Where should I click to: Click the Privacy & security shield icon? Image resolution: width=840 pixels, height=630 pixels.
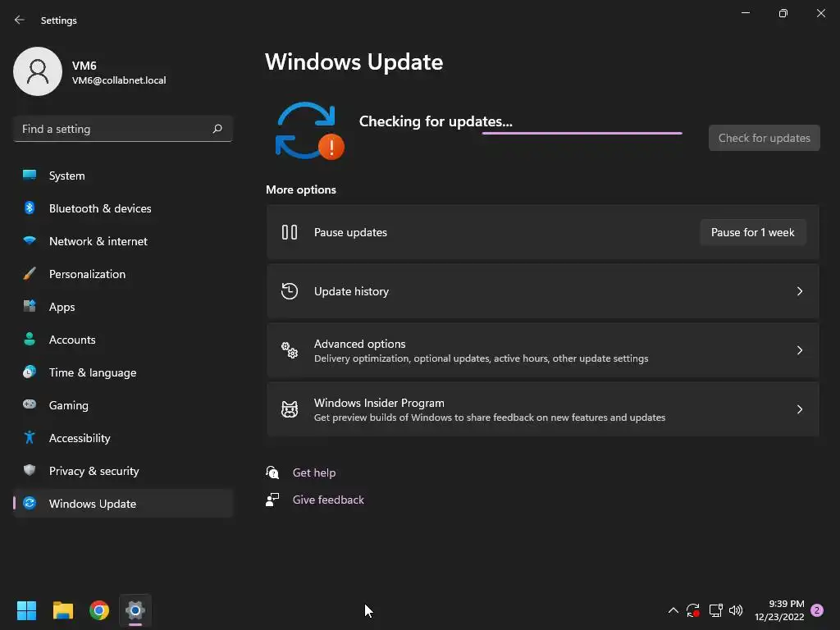pyautogui.click(x=30, y=470)
